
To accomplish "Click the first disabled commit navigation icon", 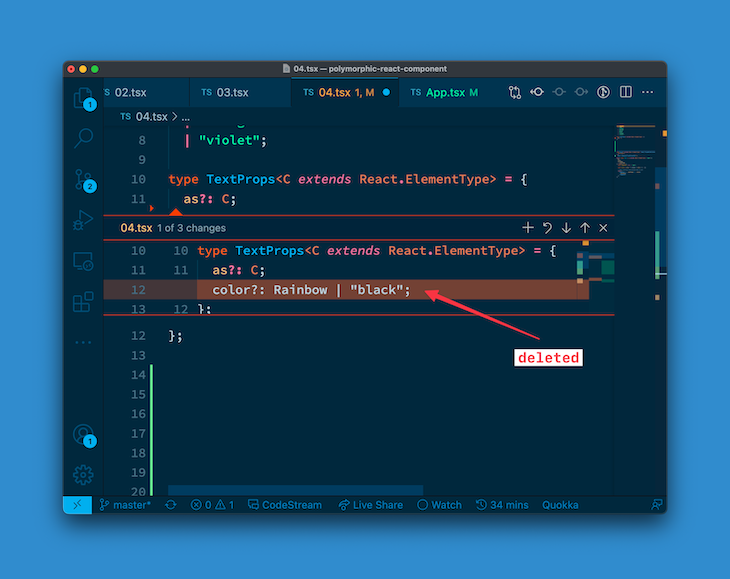I will [x=559, y=92].
